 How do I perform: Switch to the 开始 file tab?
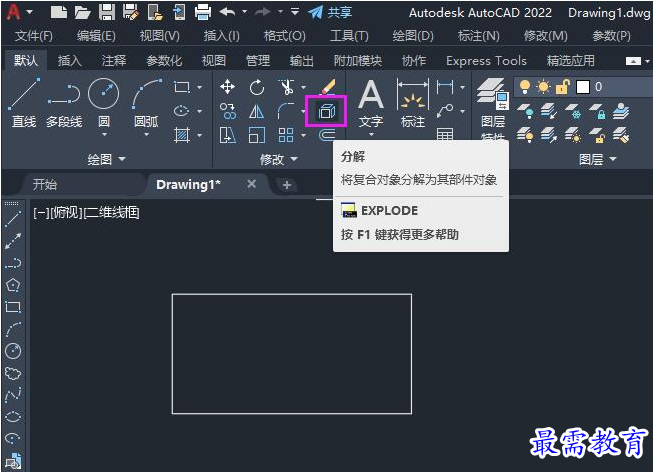click(x=45, y=184)
